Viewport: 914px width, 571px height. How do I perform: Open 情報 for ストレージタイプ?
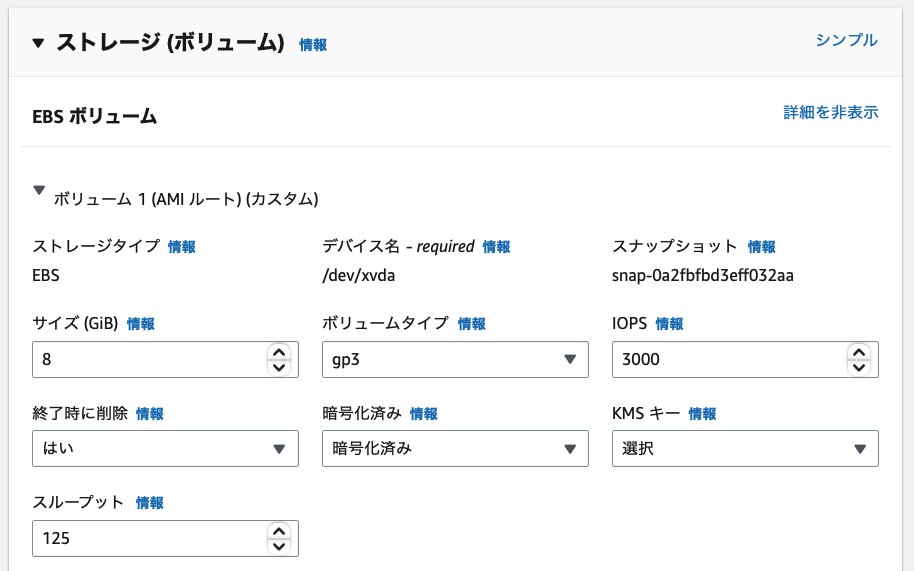182,247
